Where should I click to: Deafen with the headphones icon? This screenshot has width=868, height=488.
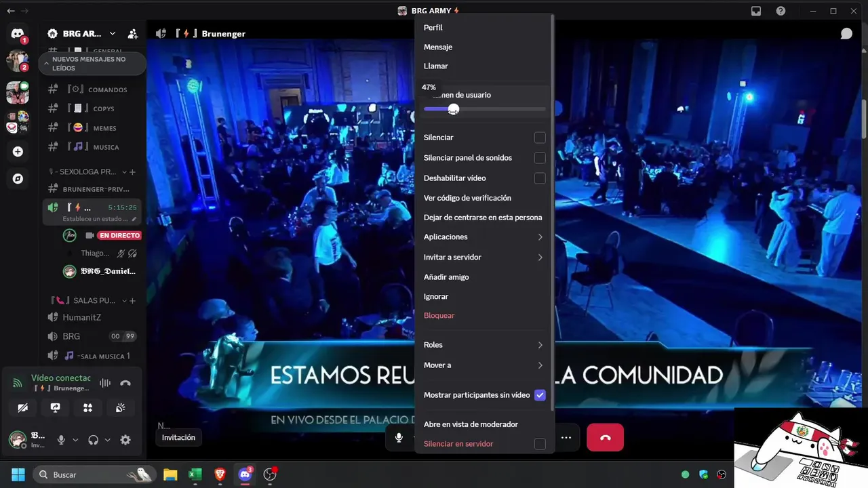[94, 440]
